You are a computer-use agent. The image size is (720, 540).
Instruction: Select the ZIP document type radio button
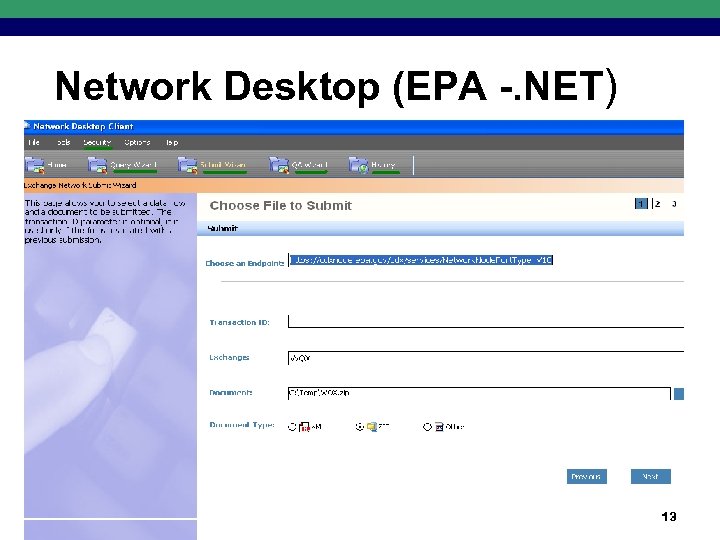point(360,427)
